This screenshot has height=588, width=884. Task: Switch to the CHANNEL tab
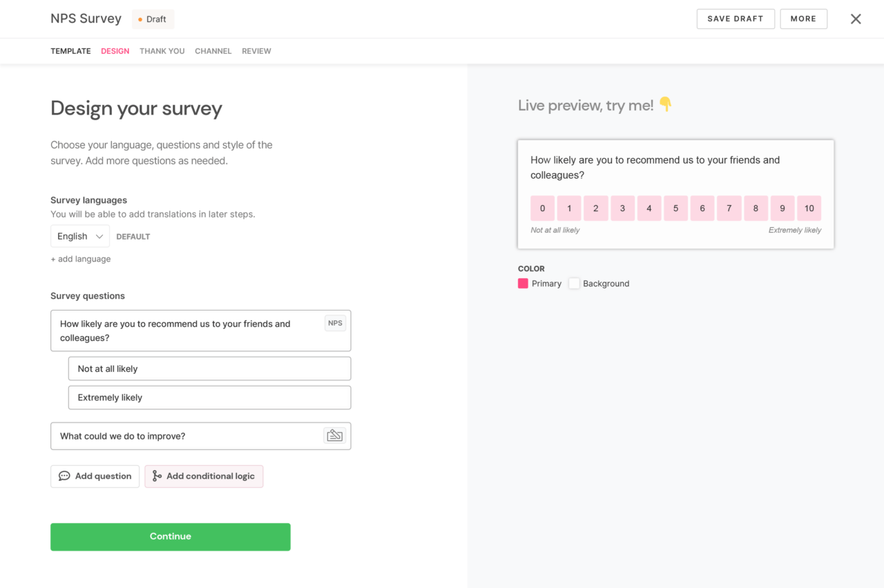click(213, 50)
